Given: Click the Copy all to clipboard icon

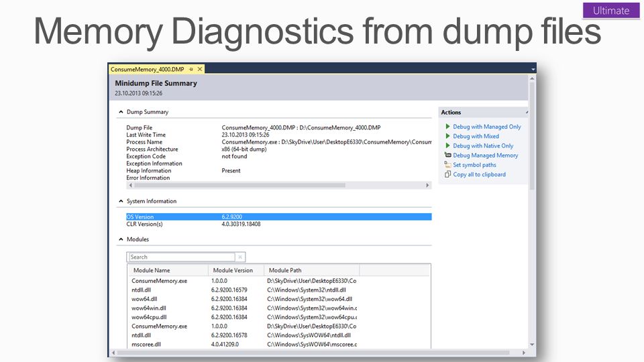Looking at the screenshot, I should pos(447,174).
